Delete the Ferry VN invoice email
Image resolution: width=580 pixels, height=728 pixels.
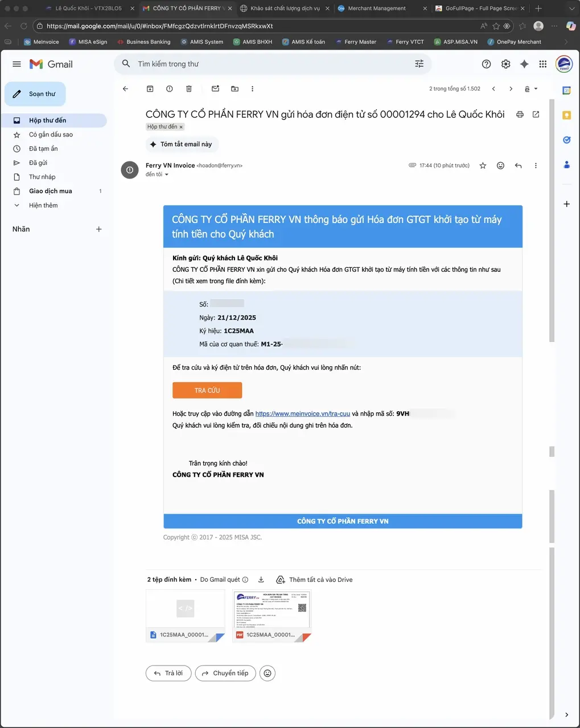point(188,89)
